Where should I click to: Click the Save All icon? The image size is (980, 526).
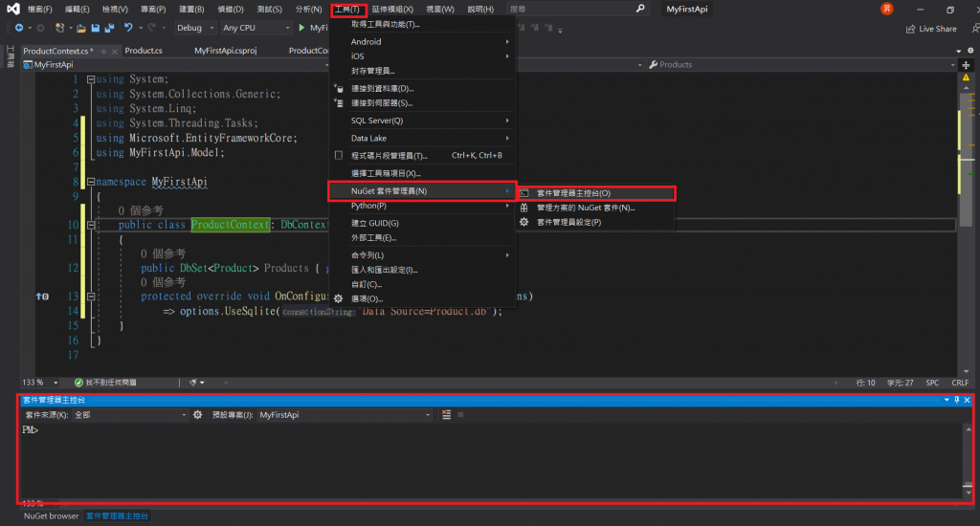(x=109, y=28)
